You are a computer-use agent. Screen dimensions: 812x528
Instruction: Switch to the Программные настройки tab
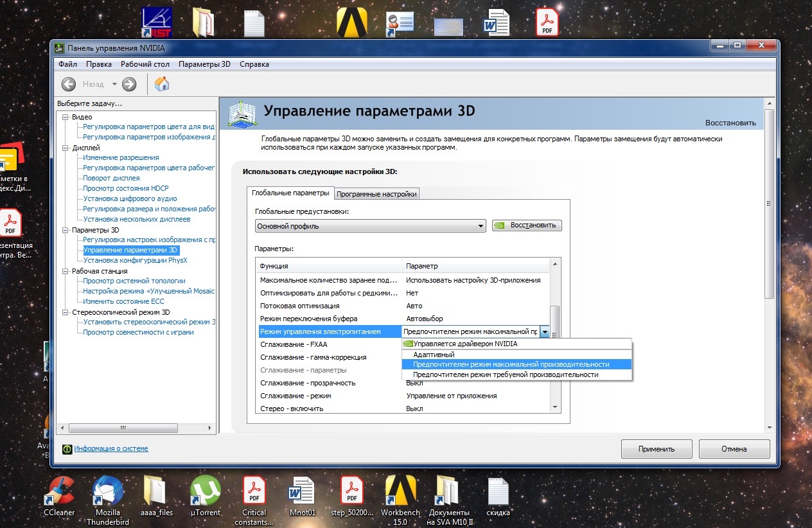(x=377, y=194)
